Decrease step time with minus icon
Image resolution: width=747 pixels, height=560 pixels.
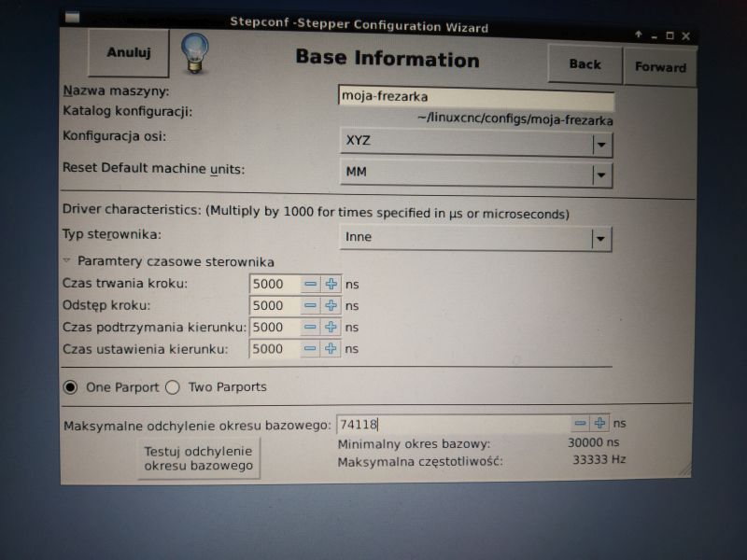coord(310,284)
